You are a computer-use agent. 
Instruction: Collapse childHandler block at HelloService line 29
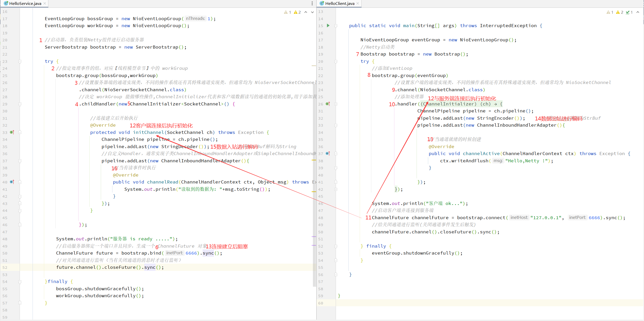pos(20,104)
